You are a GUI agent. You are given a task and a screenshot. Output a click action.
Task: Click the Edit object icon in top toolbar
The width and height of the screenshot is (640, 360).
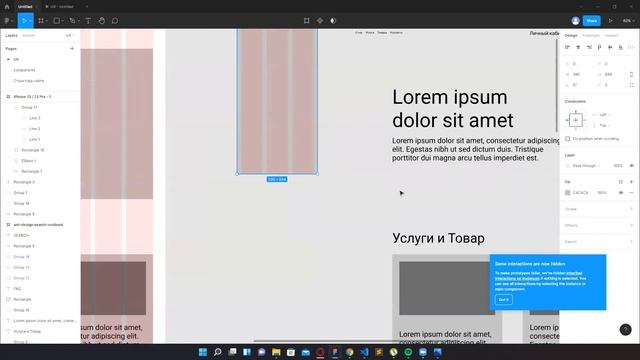(307, 20)
